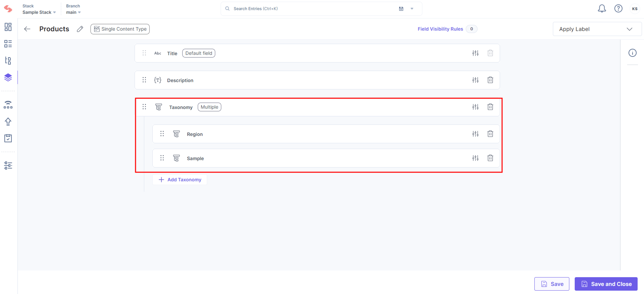
Task: Open Region field settings icon
Action: click(x=475, y=134)
